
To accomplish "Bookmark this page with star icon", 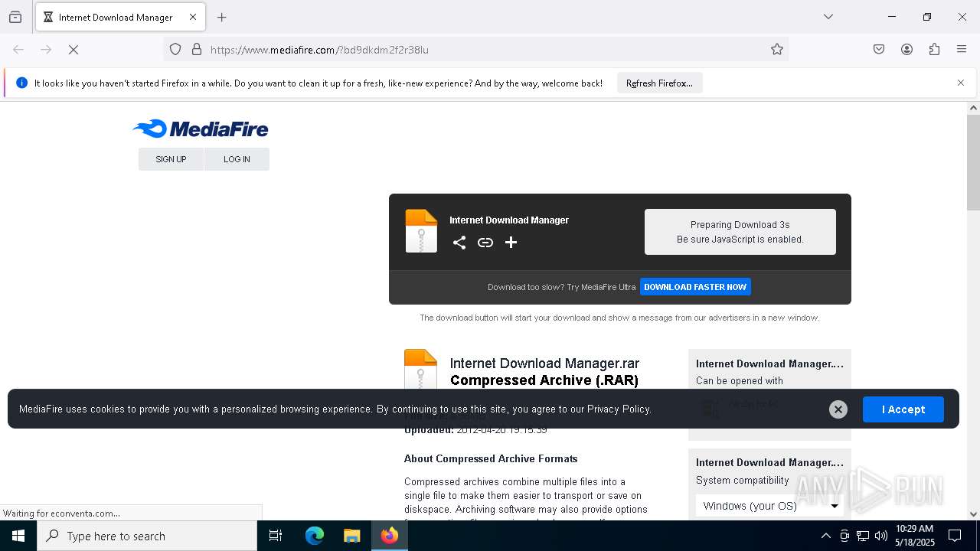I will 777,50.
